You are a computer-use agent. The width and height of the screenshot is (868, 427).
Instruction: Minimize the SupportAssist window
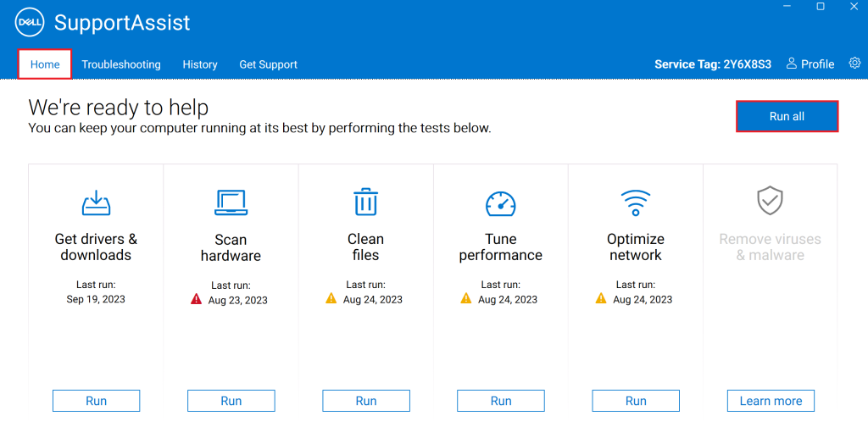pyautogui.click(x=789, y=6)
